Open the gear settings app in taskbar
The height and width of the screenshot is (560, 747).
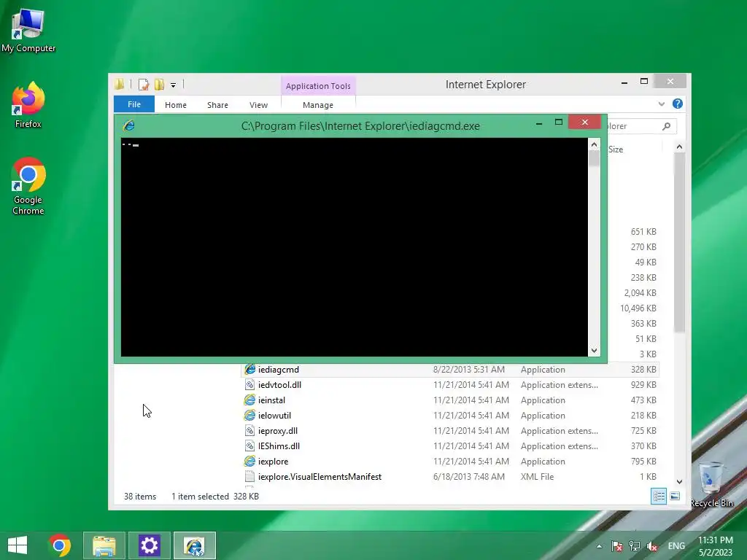pyautogui.click(x=149, y=545)
